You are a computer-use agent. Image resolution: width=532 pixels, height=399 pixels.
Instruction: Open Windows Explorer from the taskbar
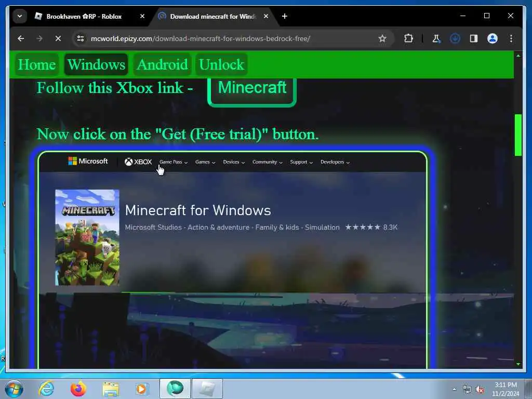111,389
